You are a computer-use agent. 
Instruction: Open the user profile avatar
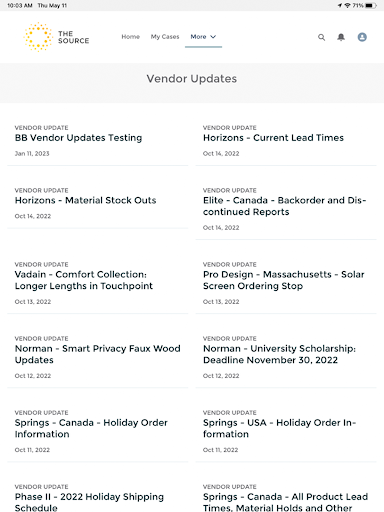click(x=362, y=37)
